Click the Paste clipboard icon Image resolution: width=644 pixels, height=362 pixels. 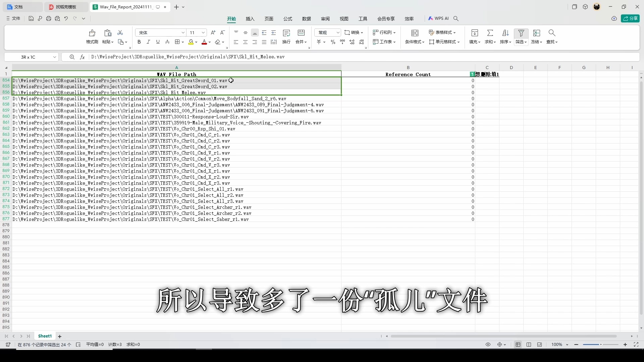tap(108, 33)
